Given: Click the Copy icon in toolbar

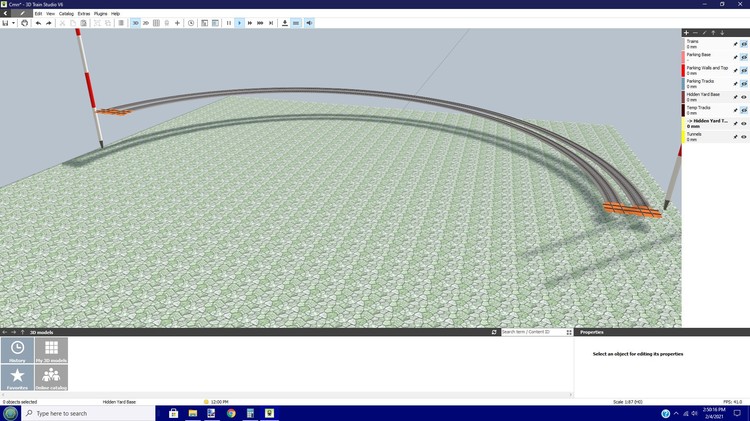Looking at the screenshot, I should pos(73,23).
